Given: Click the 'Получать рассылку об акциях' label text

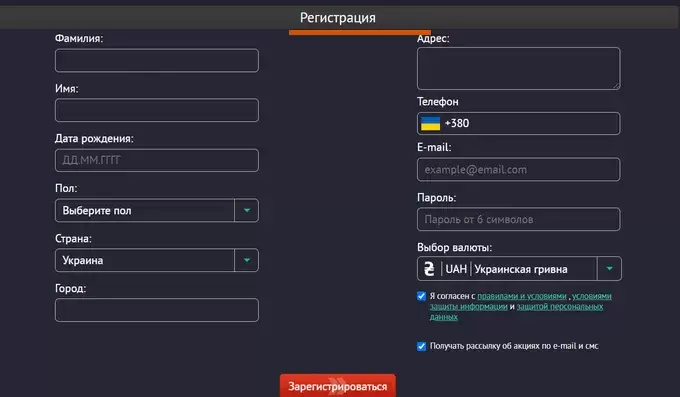Looking at the screenshot, I should click(514, 346).
